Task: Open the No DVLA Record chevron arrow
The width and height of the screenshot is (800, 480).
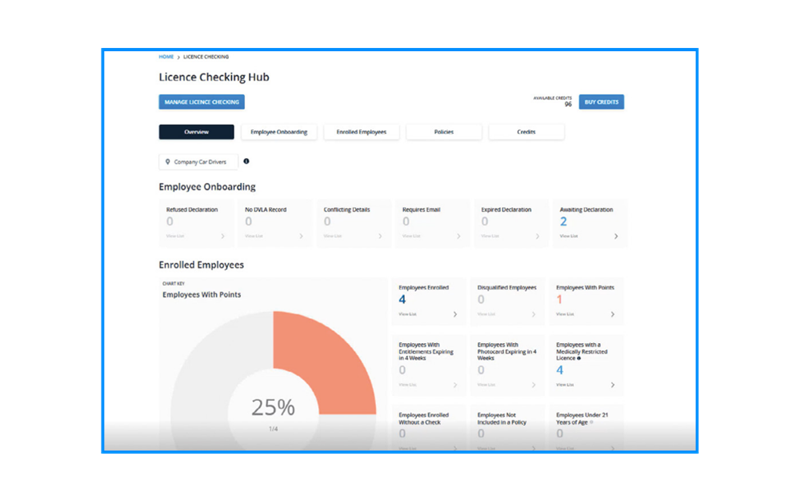Action: click(301, 236)
